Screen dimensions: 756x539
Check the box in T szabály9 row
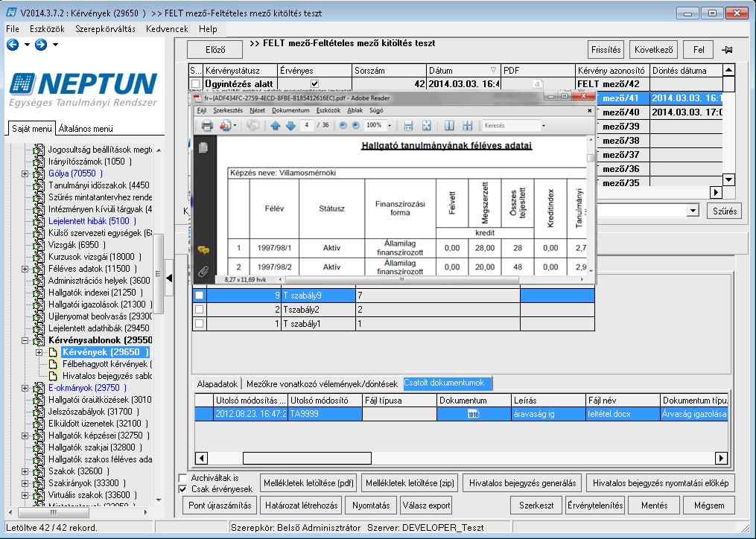coord(199,295)
